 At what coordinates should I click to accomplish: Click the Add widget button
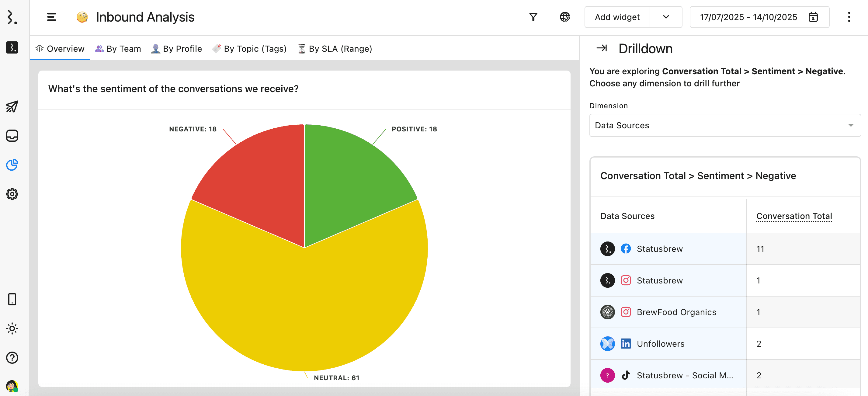616,17
